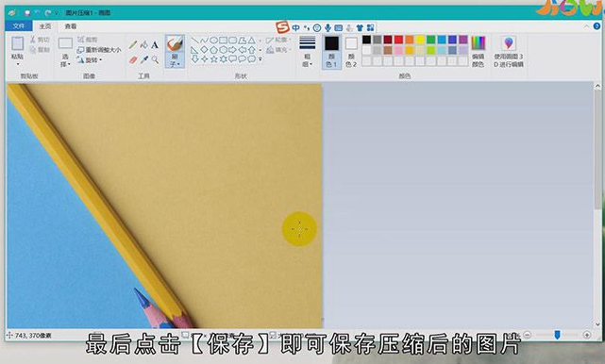Screen dimensions: 605x364
Task: Choose the Triangle shape
Action: (252, 41)
